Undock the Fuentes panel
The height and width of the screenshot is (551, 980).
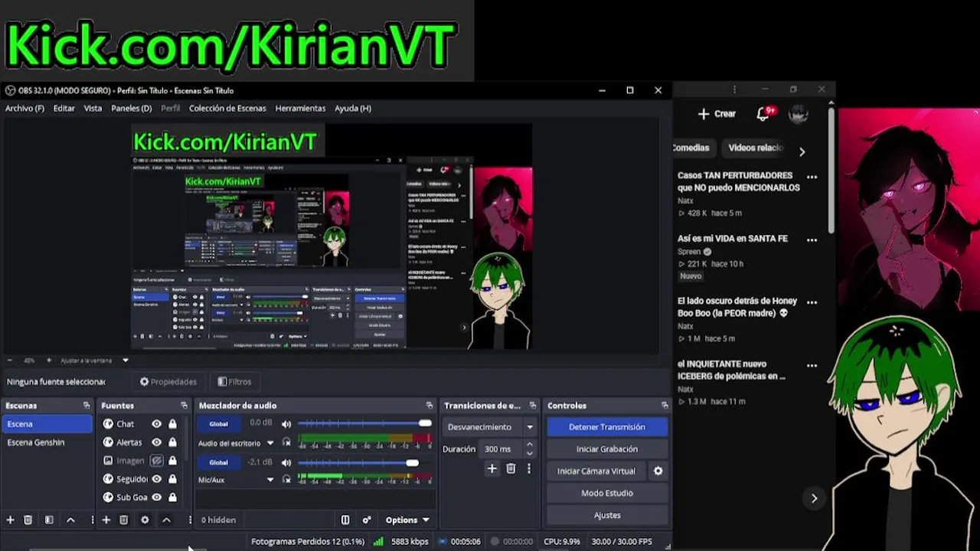click(184, 406)
